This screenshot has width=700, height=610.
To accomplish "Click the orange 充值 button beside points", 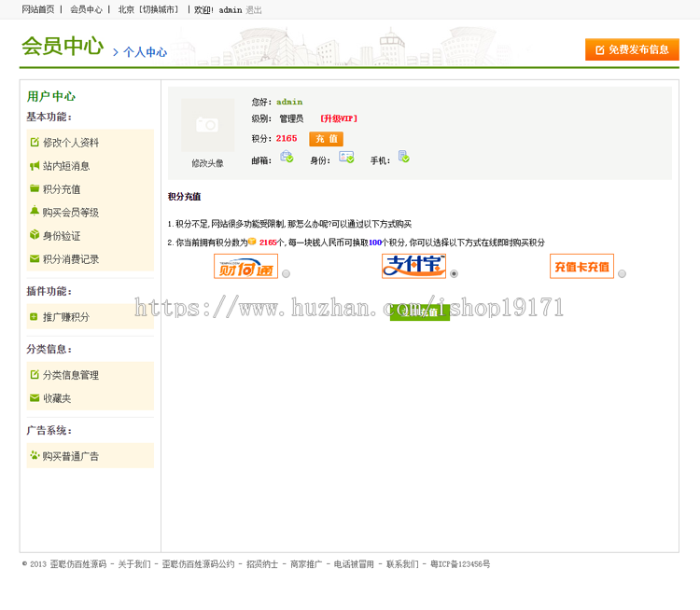I will click(x=327, y=139).
